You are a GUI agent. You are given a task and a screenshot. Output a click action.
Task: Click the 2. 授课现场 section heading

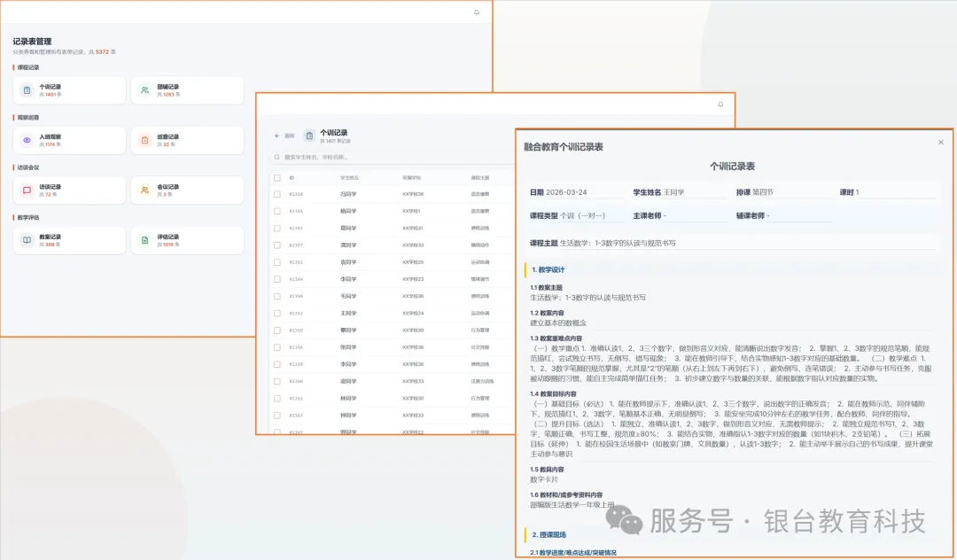[x=549, y=535]
